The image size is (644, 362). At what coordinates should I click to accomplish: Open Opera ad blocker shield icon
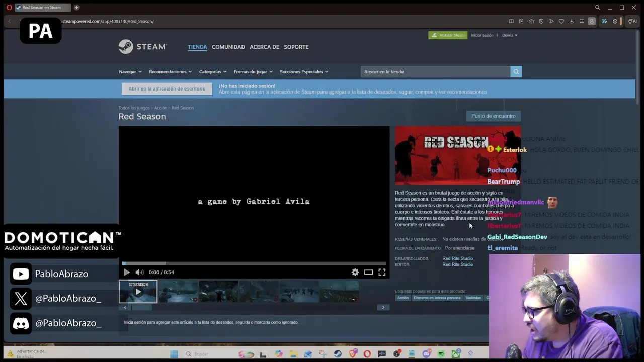click(541, 21)
